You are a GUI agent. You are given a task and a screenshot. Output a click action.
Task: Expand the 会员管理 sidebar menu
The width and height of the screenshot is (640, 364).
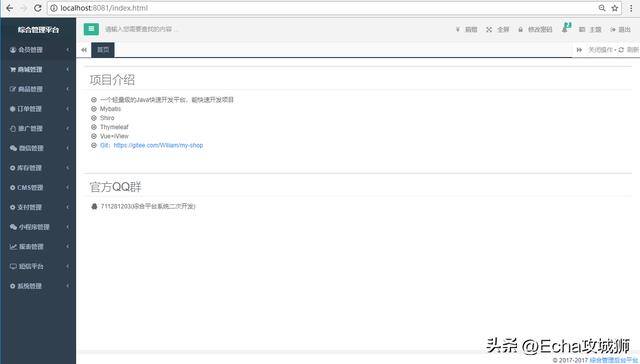coord(38,50)
